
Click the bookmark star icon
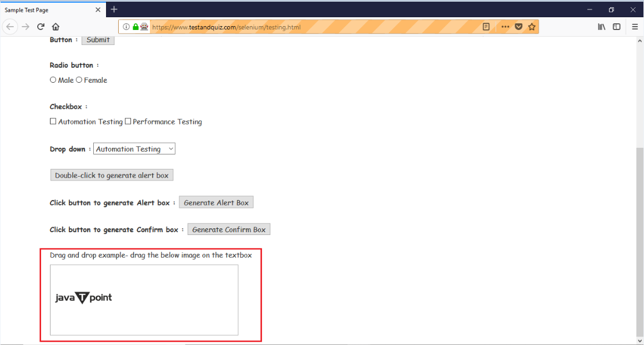click(x=532, y=26)
